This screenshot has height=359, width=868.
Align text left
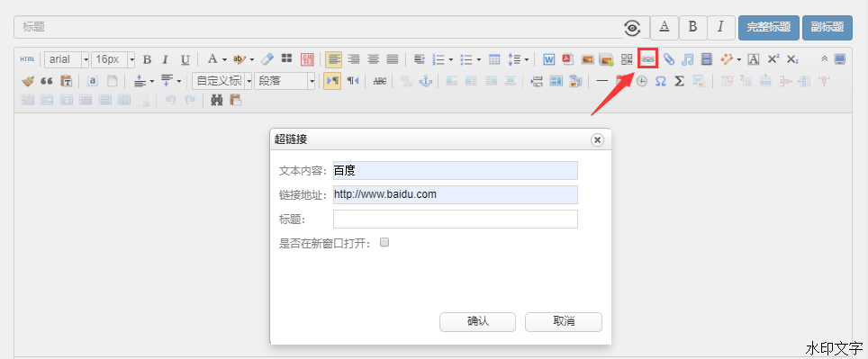pos(333,58)
